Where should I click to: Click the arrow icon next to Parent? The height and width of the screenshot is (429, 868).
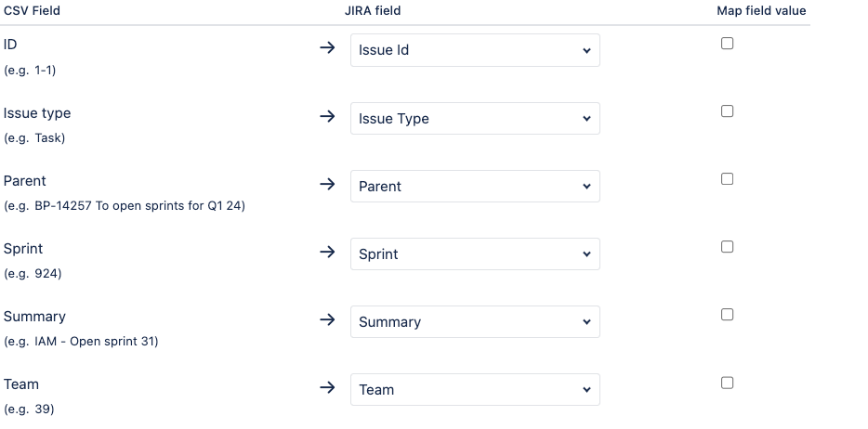[x=326, y=185]
